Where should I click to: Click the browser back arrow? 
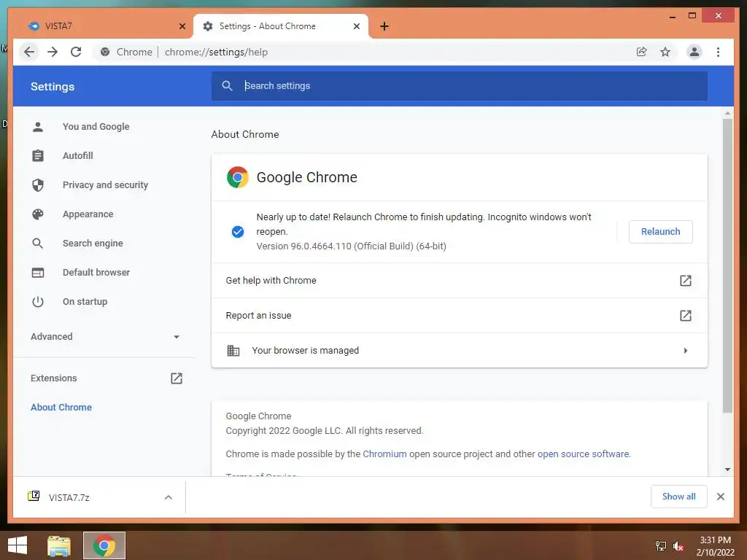(29, 52)
